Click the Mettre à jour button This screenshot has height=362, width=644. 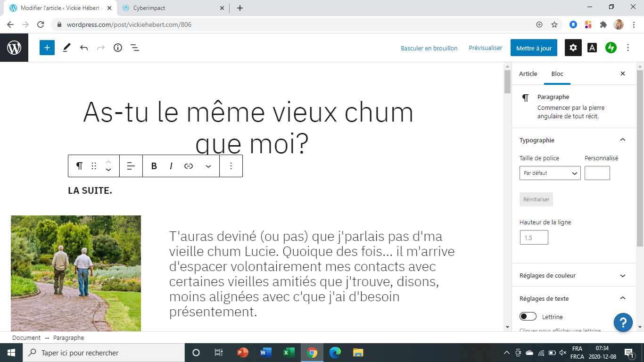tap(534, 48)
